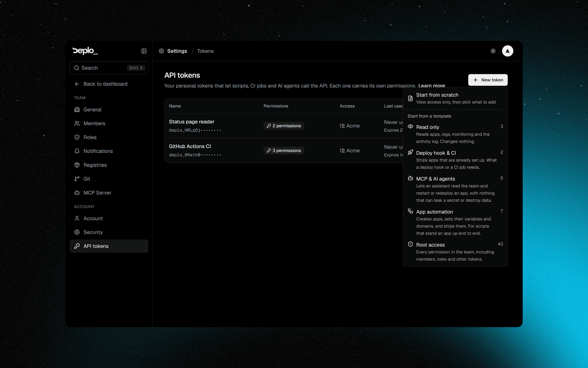
Task: Go back to dashboard
Action: [109, 84]
